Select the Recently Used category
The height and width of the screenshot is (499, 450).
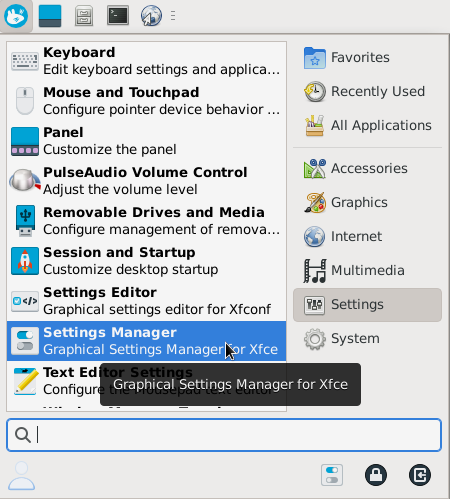pyautogui.click(x=367, y=92)
